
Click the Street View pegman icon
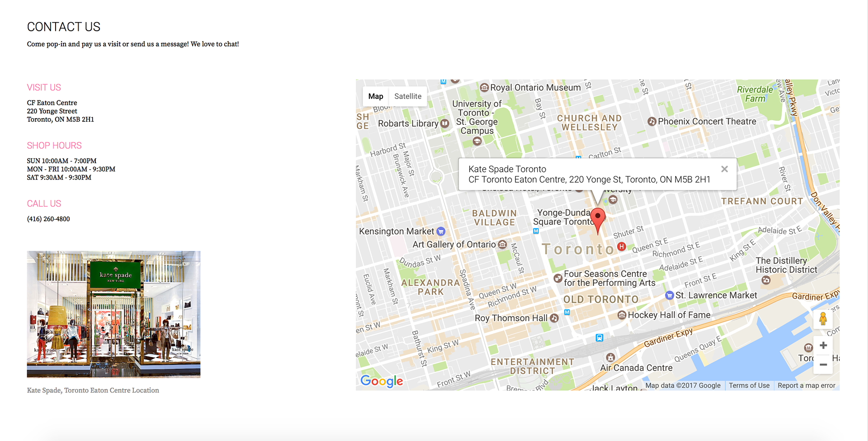pos(823,319)
